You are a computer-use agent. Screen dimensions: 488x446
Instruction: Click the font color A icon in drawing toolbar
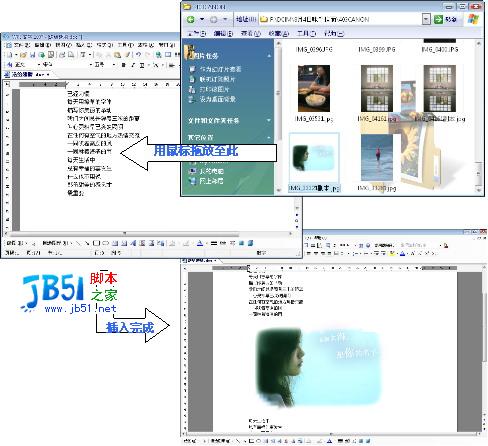click(200, 243)
